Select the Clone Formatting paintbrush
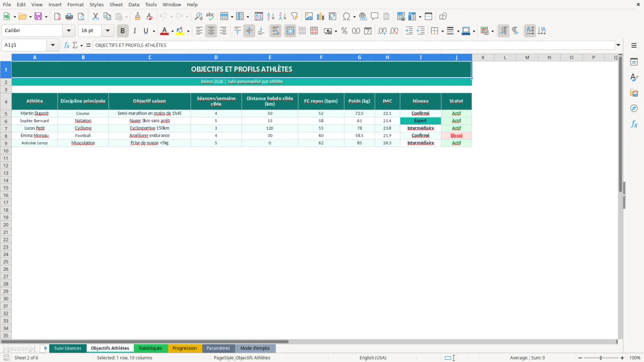 click(138, 17)
